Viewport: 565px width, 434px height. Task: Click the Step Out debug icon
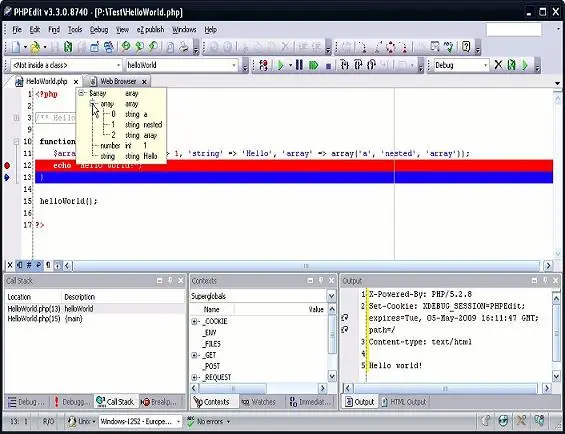(371, 65)
